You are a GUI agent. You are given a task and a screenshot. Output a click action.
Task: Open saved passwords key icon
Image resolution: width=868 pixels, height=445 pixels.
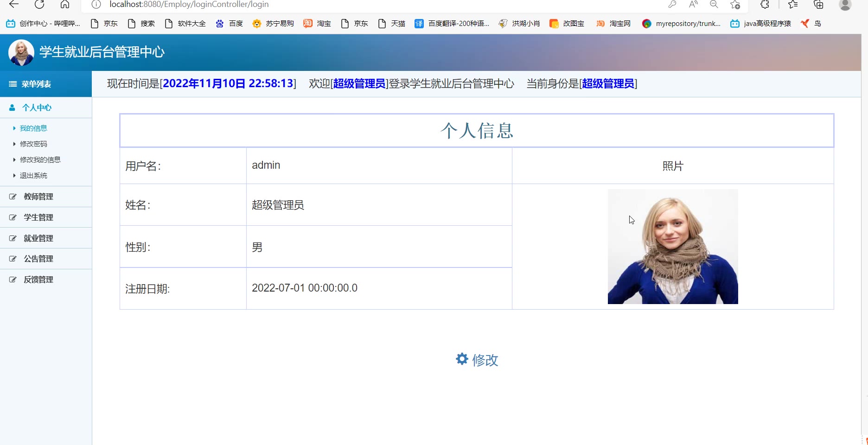672,4
